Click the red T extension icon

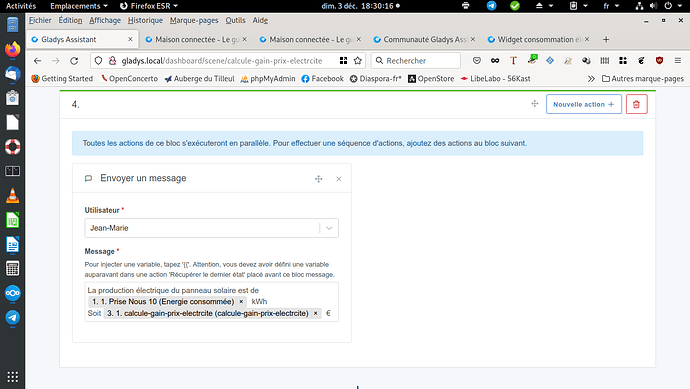click(513, 61)
